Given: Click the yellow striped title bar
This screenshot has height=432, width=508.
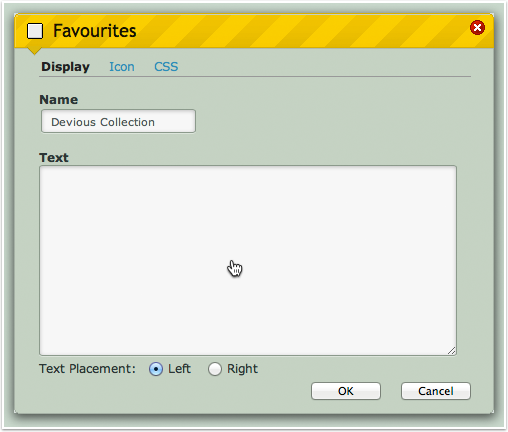Looking at the screenshot, I should 254,31.
